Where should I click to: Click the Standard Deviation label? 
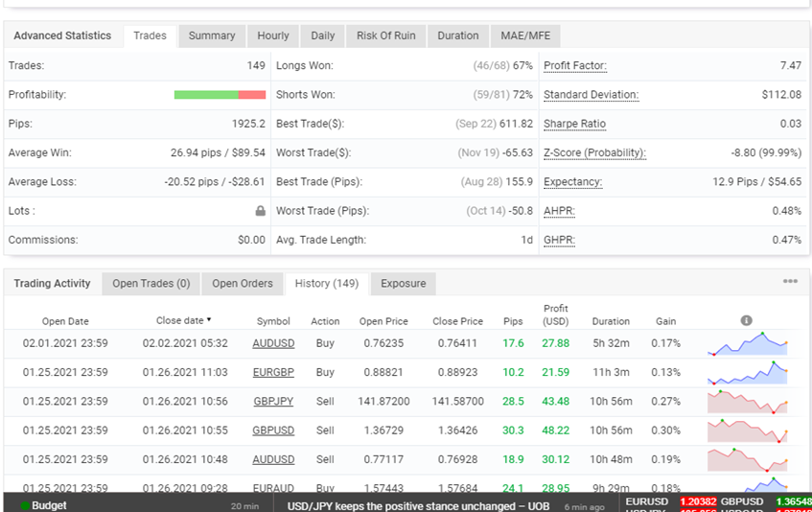tap(591, 95)
